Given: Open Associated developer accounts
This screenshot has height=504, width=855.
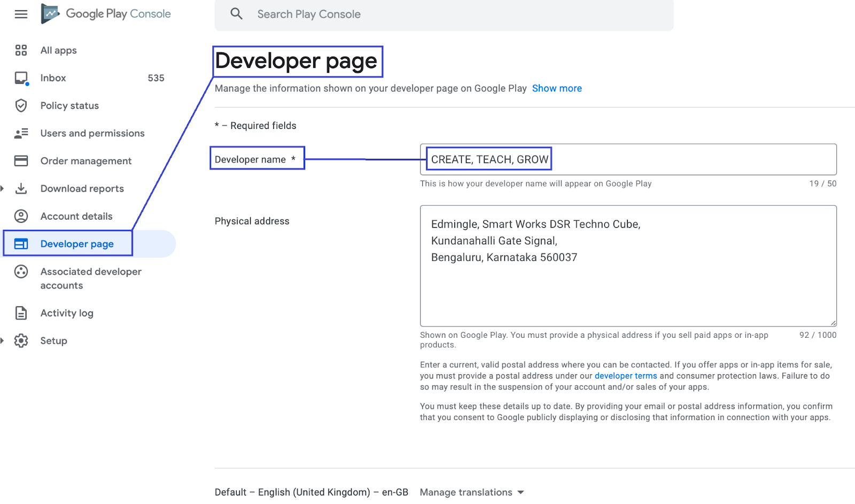Looking at the screenshot, I should pyautogui.click(x=90, y=278).
